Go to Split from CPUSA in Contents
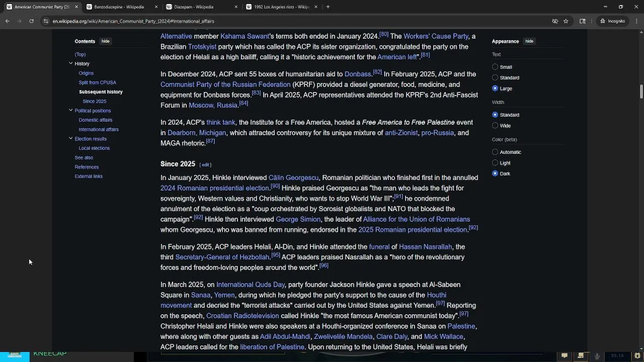644x362 pixels. point(97,82)
